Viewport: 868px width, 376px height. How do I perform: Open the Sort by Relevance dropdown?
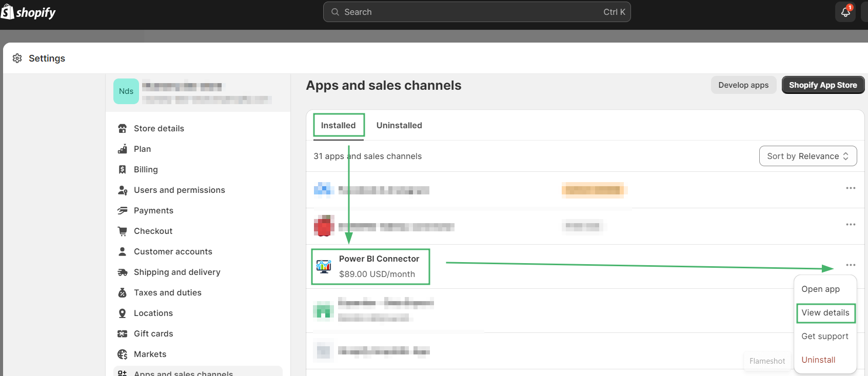807,156
